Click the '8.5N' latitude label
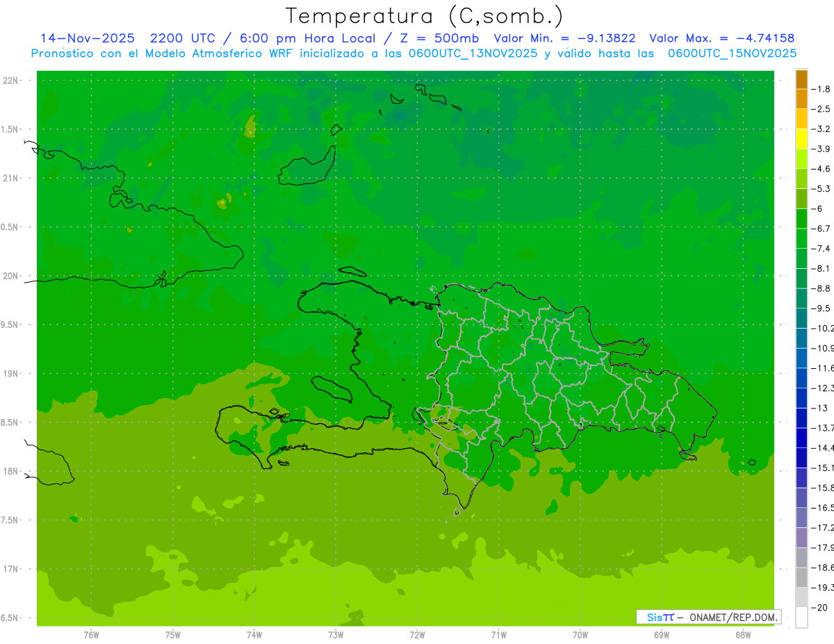This screenshot has height=644, width=834. point(10,422)
